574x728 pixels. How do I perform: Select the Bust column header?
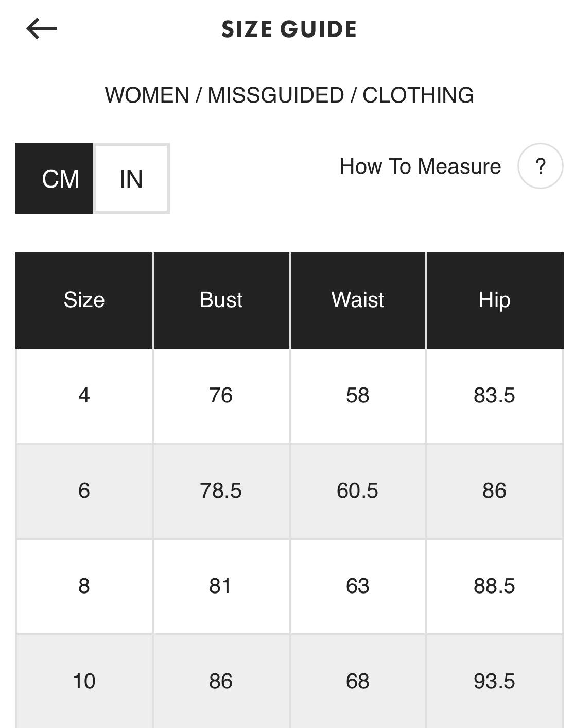click(221, 300)
